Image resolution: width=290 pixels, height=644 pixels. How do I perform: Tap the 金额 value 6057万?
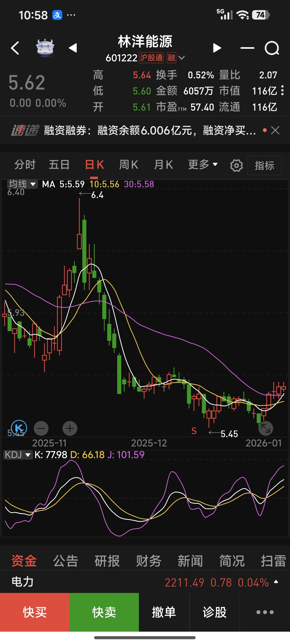198,91
